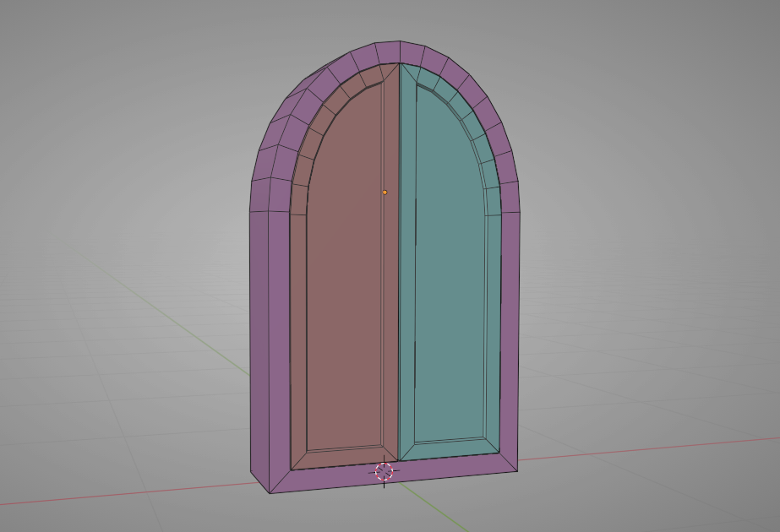This screenshot has width=780, height=532.
Task: Select the brown left door panel
Action: coord(344,269)
